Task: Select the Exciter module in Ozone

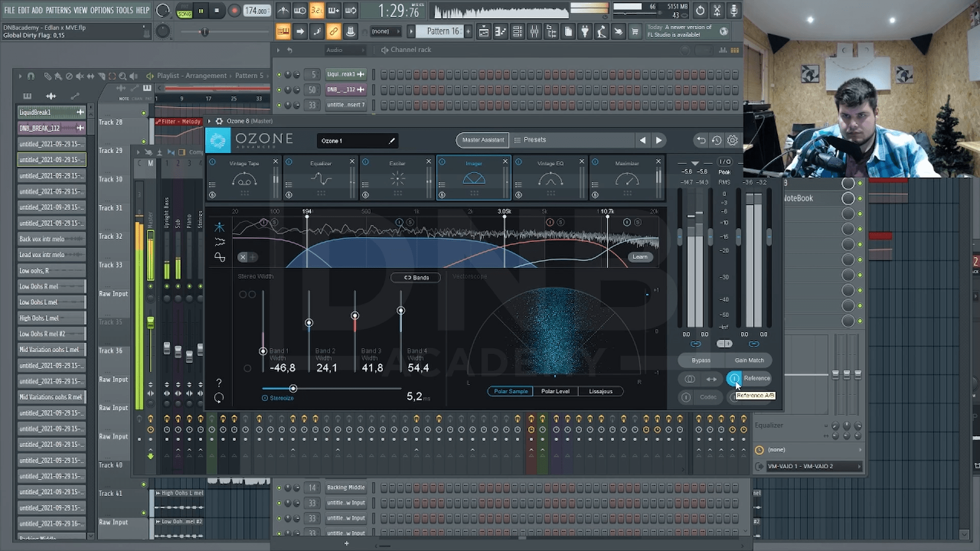Action: pyautogui.click(x=397, y=178)
